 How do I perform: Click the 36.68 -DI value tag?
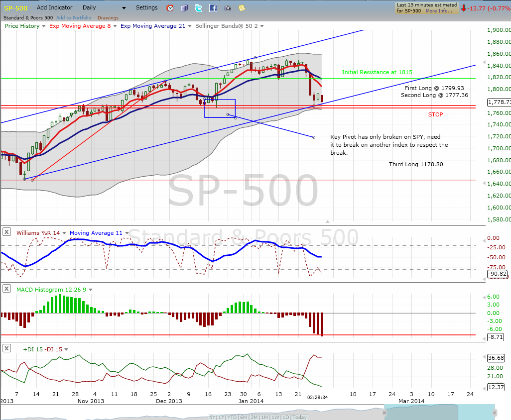[496, 358]
